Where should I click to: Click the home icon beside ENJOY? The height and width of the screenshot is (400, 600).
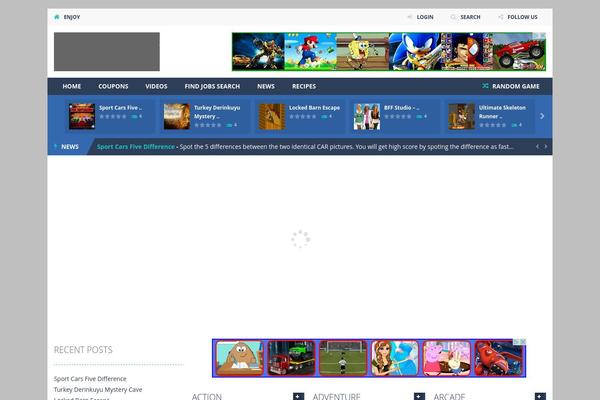(x=57, y=17)
